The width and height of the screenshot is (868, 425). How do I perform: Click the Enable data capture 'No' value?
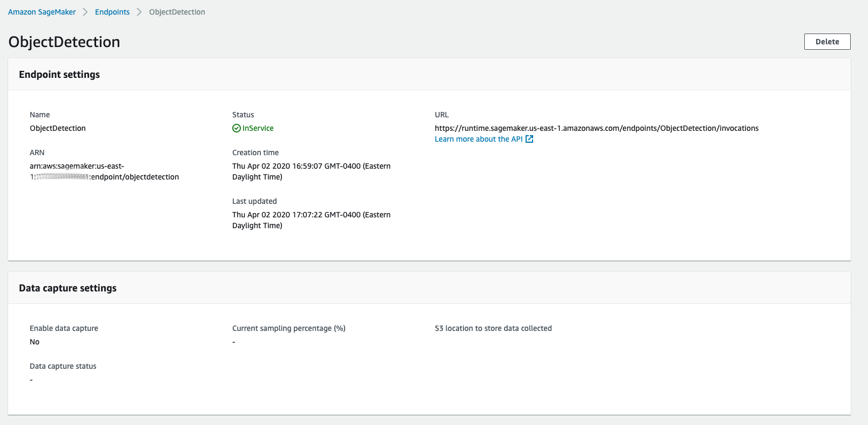[x=35, y=342]
